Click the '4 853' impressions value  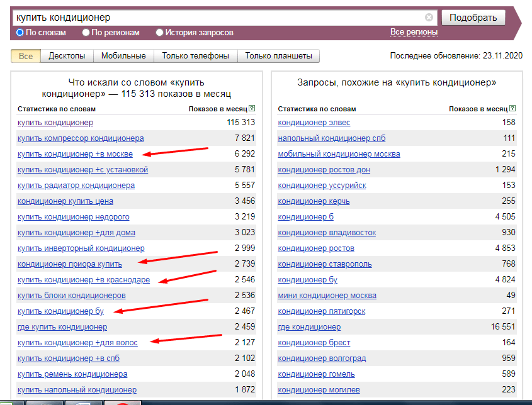point(505,248)
